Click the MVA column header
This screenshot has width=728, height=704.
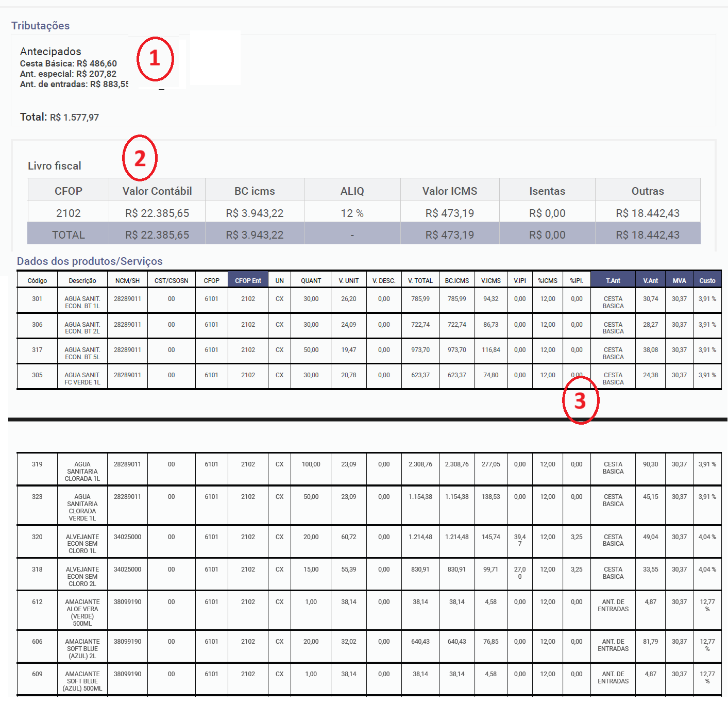[679, 281]
